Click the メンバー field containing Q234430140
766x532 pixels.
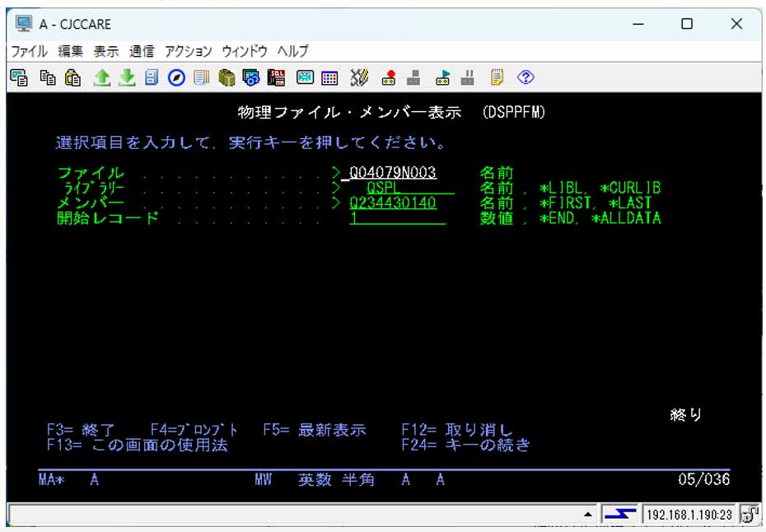click(393, 203)
